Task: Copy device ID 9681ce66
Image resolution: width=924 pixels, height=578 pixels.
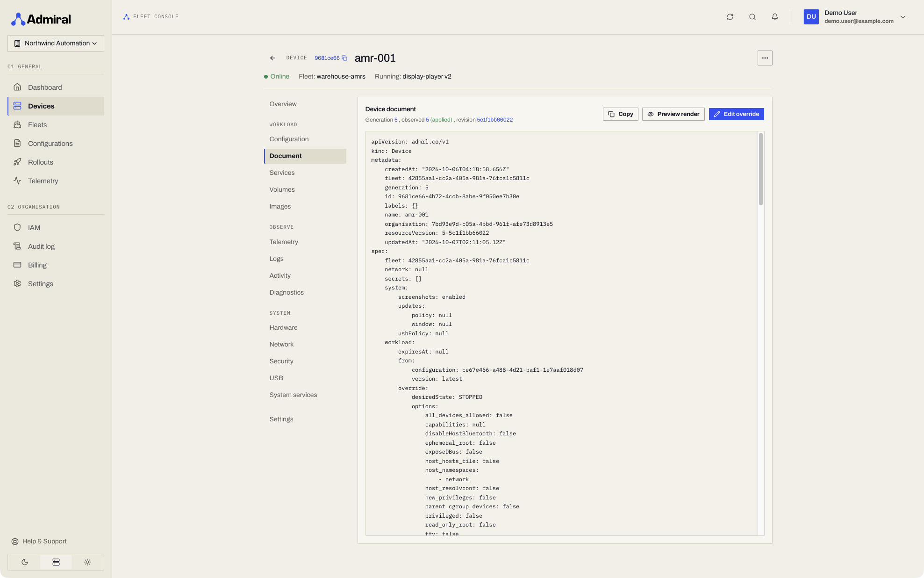Action: coord(344,58)
